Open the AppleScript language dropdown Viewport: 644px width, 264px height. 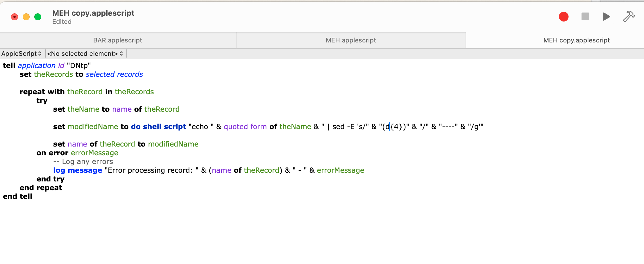(22, 53)
